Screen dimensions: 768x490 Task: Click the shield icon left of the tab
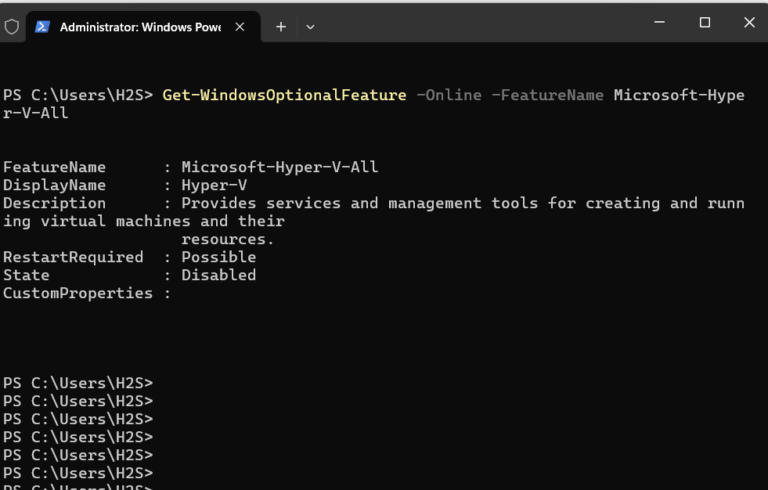(x=12, y=26)
